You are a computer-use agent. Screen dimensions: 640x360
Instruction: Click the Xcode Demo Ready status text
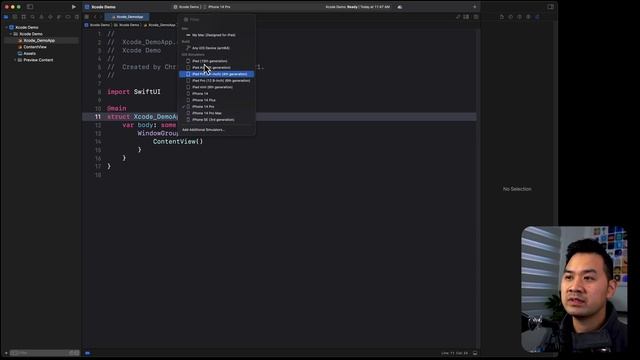tap(357, 7)
